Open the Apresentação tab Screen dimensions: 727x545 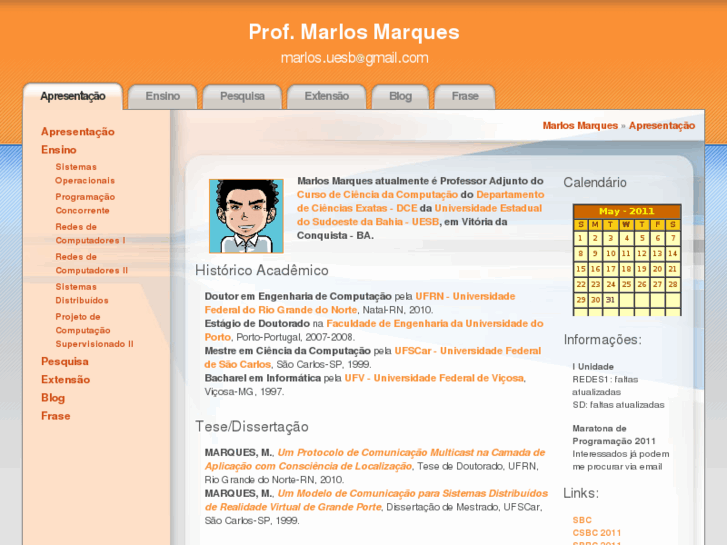[x=73, y=96]
